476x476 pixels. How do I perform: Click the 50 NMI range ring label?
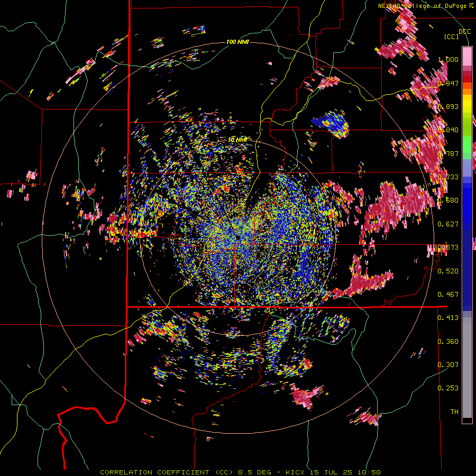[237, 140]
